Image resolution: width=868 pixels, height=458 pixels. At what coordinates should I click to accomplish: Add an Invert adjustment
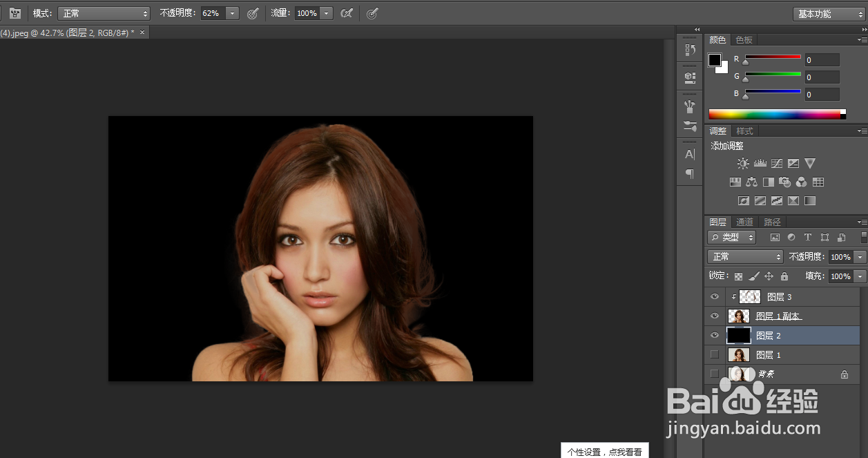coord(744,201)
